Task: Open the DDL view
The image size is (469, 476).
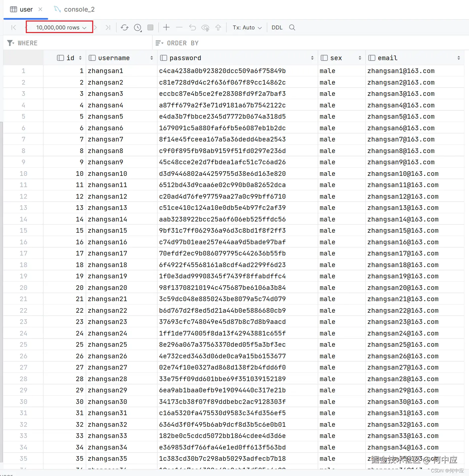Action: click(277, 27)
